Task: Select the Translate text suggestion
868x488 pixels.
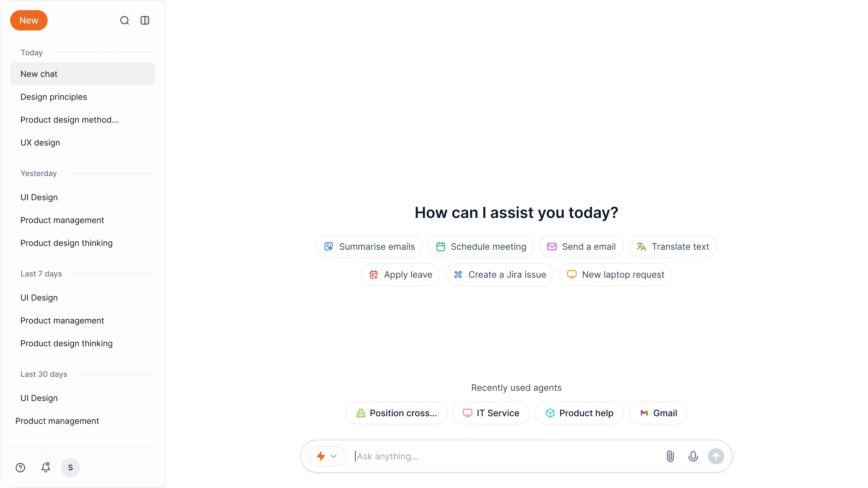Action: [x=673, y=247]
